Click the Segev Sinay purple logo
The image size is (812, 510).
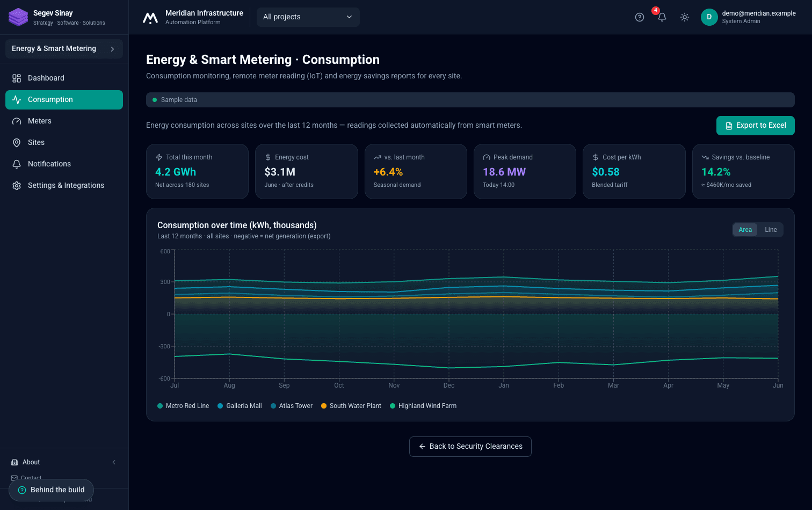[18, 17]
